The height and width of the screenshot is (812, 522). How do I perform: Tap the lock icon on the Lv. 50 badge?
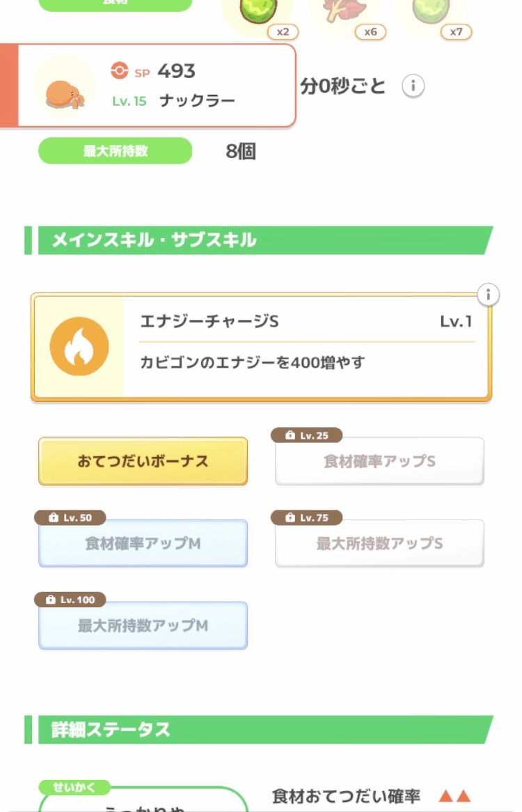pos(53,518)
